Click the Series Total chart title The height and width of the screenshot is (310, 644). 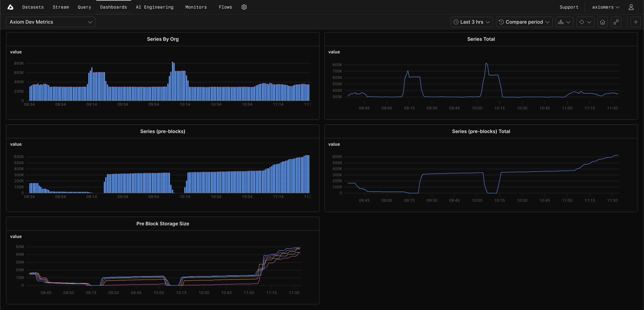coord(481,39)
